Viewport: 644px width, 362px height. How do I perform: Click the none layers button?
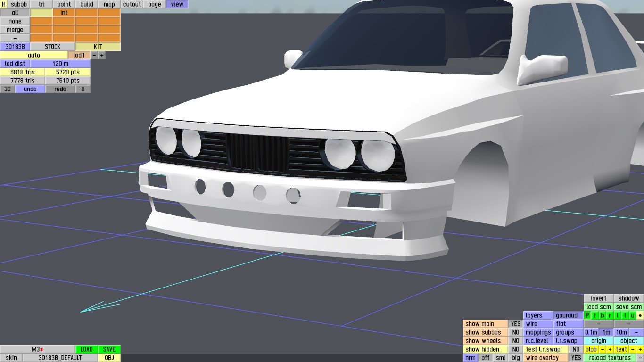coord(15,21)
